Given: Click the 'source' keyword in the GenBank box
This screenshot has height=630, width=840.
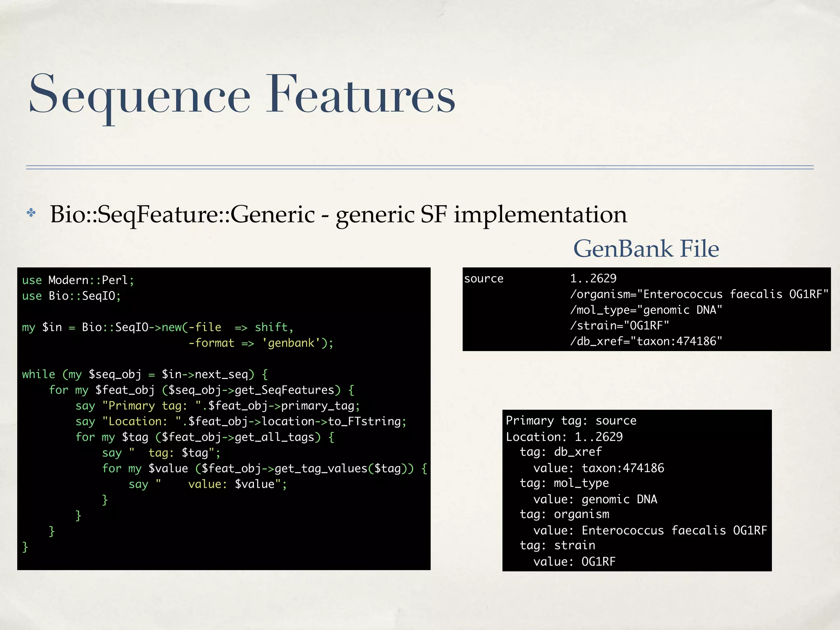Looking at the screenshot, I should pyautogui.click(x=484, y=278).
